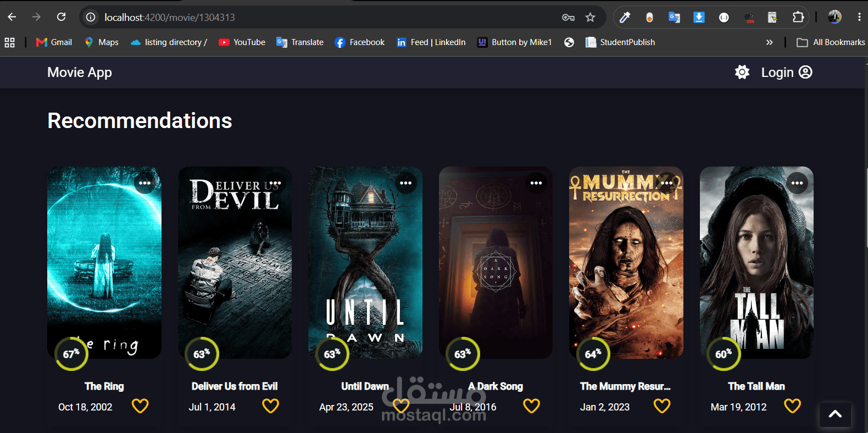Select The Mummy Resur... title
Image resolution: width=868 pixels, height=433 pixels.
point(626,386)
